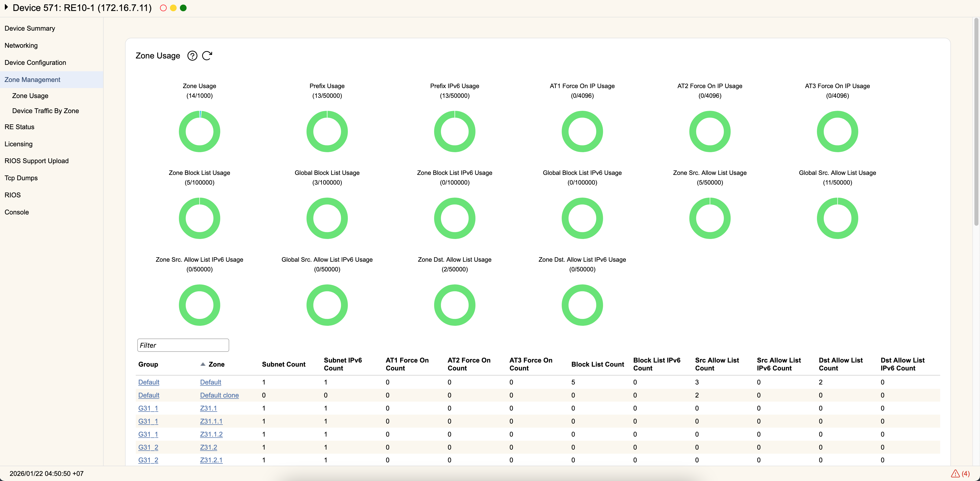Go to Device Configuration
This screenshot has width=980, height=481.
pos(35,62)
